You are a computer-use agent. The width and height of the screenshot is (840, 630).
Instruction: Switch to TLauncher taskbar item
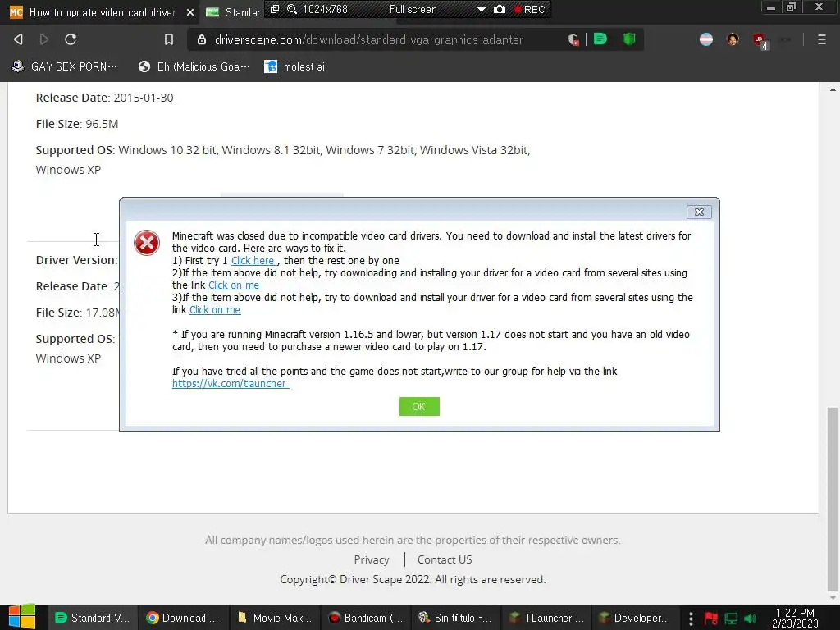547,618
